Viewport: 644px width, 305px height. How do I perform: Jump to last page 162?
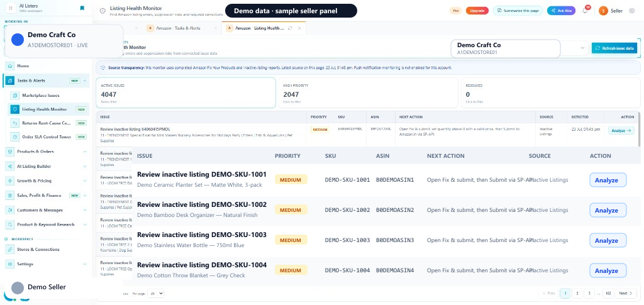click(608, 293)
